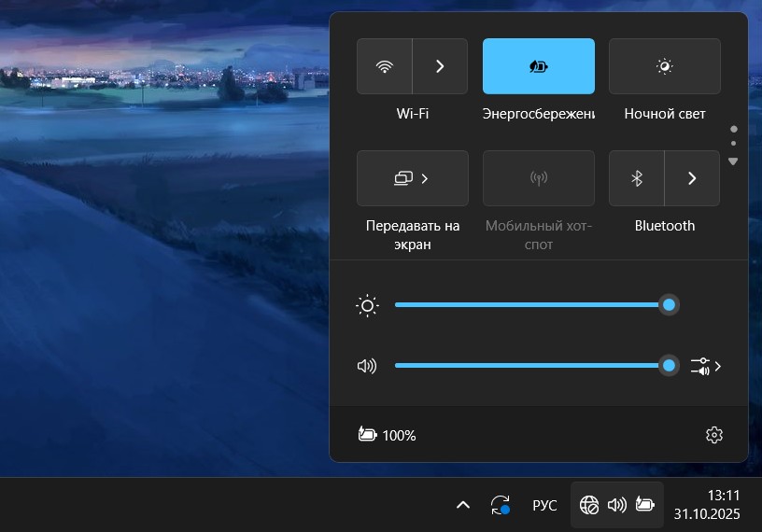Open all settings gear icon
Image resolution: width=762 pixels, height=532 pixels.
point(714,435)
